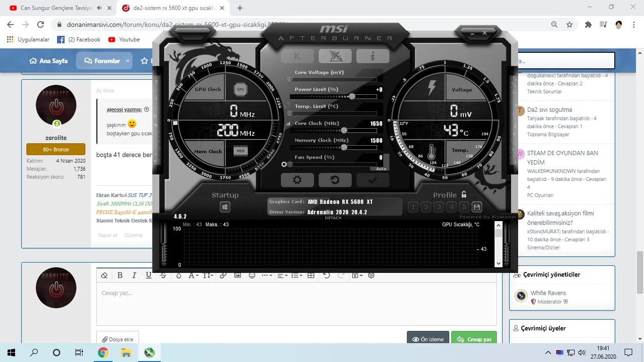The height and width of the screenshot is (362, 644).
Task: Click the 'Ön izleme' preview button
Action: (428, 339)
